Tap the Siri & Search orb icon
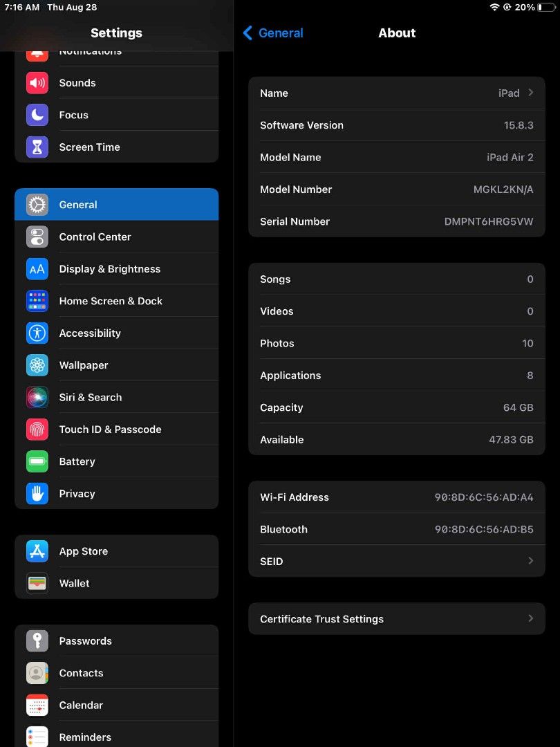This screenshot has height=747, width=560. 37,397
